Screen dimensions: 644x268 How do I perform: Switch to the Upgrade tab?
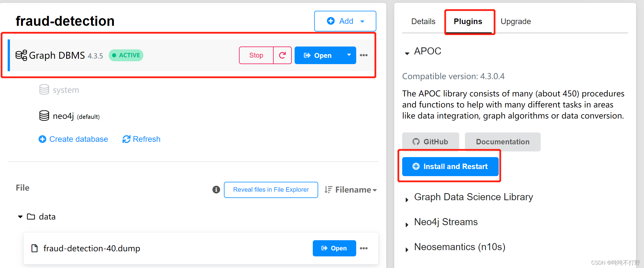[516, 22]
